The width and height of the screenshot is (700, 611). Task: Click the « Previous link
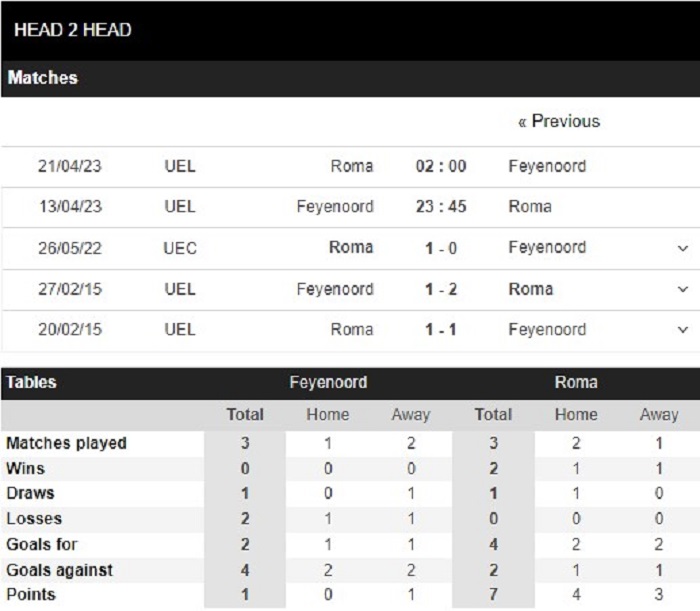558,121
